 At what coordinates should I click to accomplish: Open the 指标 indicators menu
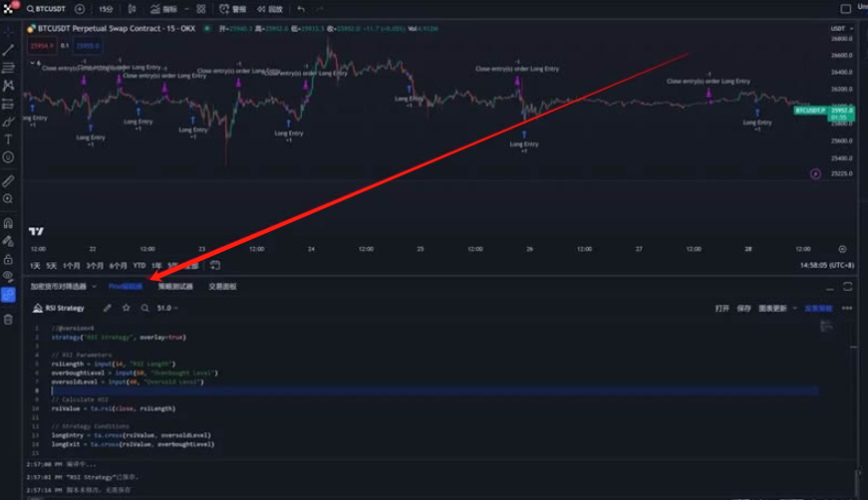tap(163, 9)
